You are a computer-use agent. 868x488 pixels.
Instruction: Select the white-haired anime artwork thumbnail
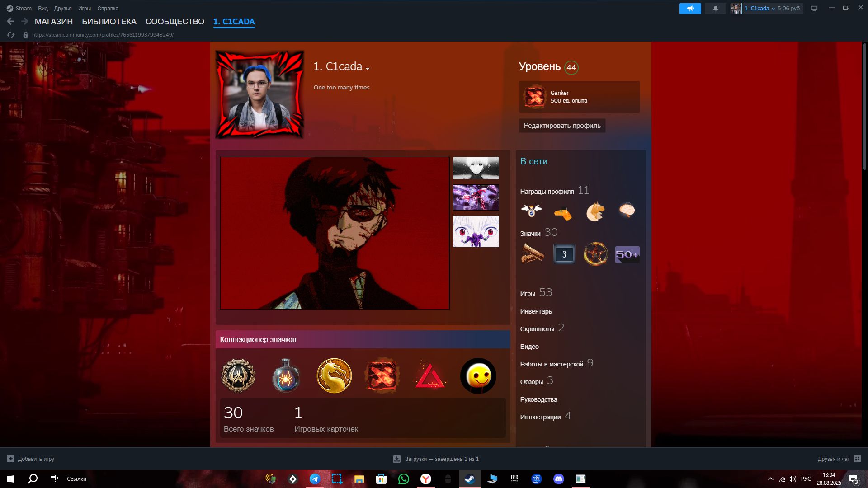[476, 168]
